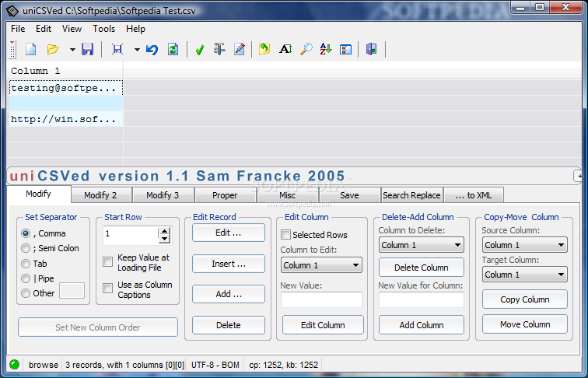
Task: Open the Column to Edit dropdown
Action: coord(321,265)
